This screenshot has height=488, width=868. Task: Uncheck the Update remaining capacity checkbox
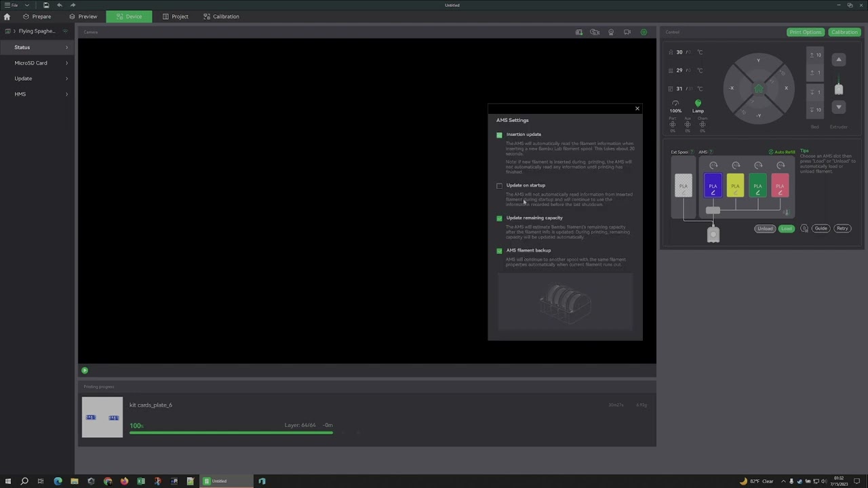[500, 218]
